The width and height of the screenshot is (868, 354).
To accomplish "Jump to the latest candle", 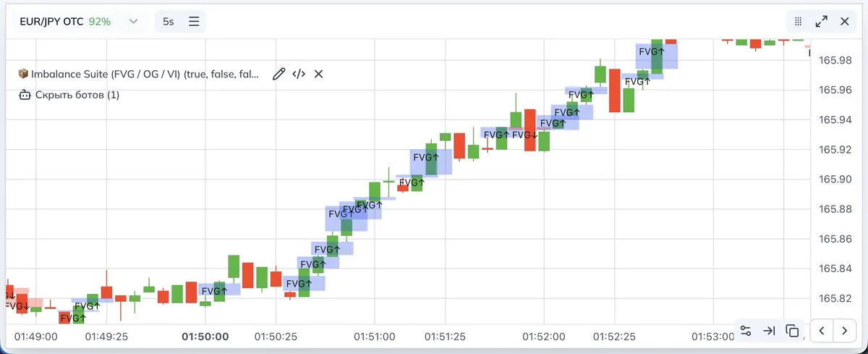I will (769, 331).
